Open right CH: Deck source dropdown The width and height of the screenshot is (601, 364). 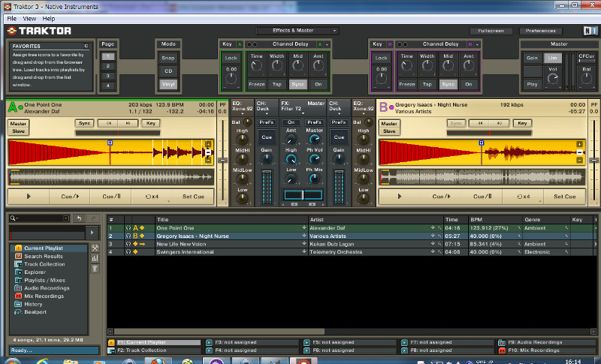pyautogui.click(x=339, y=113)
